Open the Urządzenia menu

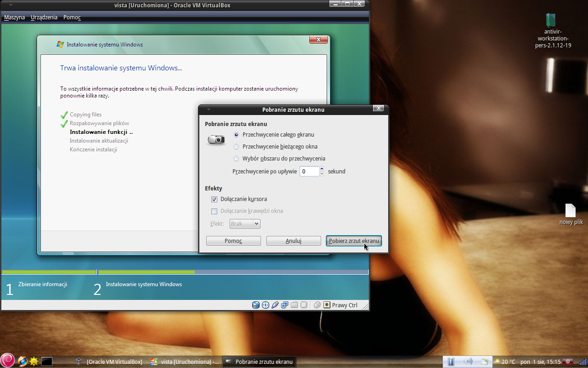pos(44,17)
